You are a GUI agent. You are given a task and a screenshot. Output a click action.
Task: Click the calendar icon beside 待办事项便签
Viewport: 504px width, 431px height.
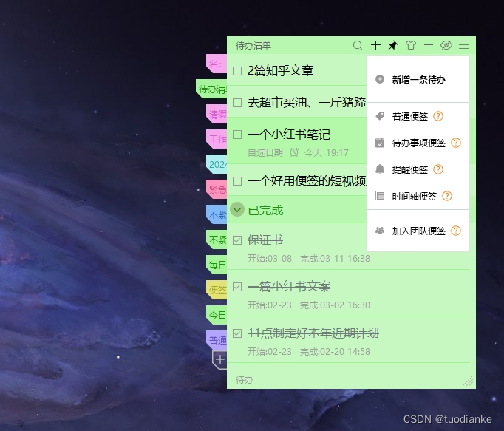380,143
